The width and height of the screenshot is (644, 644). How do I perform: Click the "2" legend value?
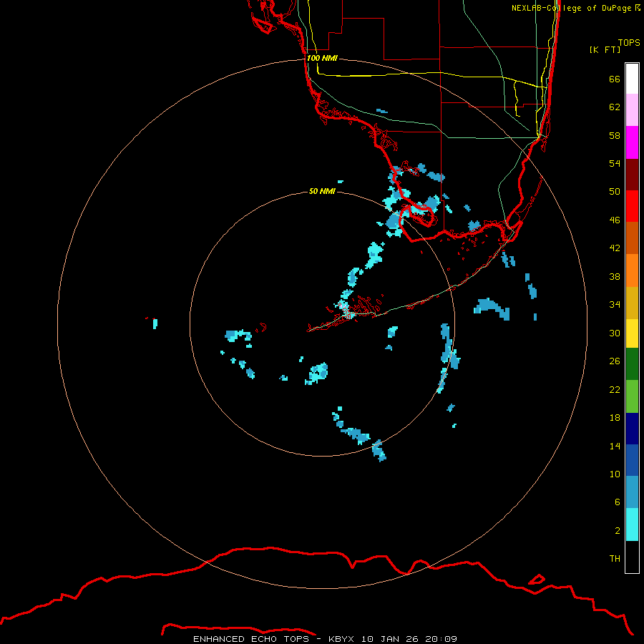(x=618, y=530)
